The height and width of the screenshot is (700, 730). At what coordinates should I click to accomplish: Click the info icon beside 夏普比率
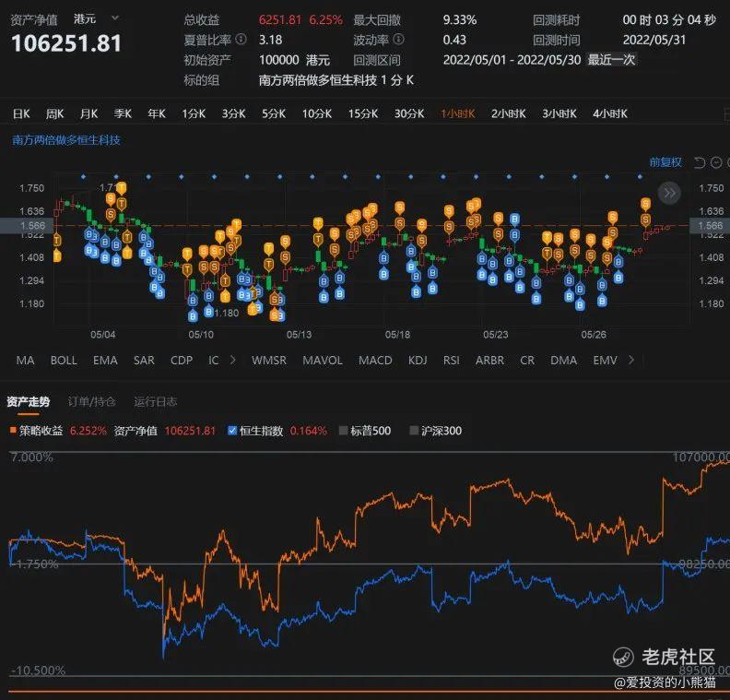pyautogui.click(x=241, y=39)
